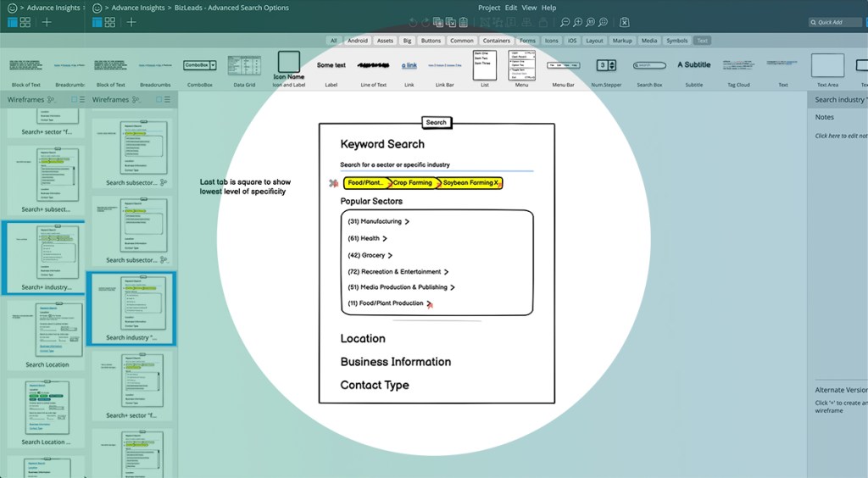868x478 pixels.
Task: Click the notes area to edit notes
Action: click(840, 136)
